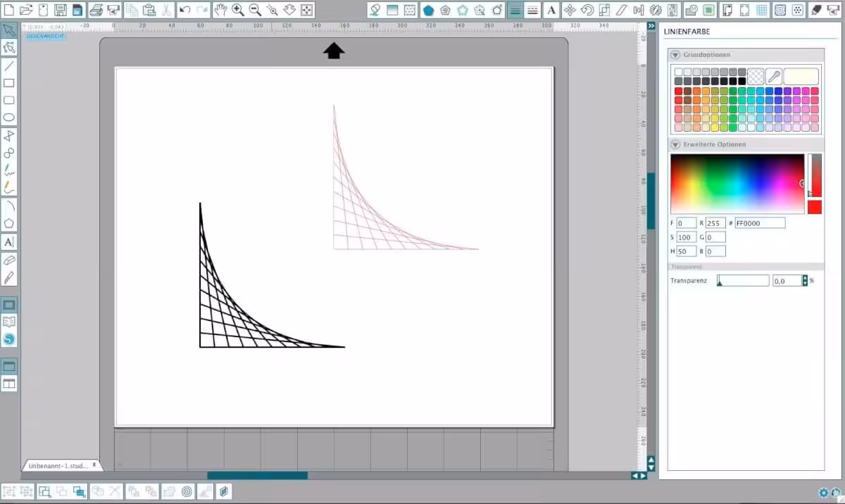Screen dimensions: 845x504
Task: Collapse the Erweiterte Optionen section
Action: click(x=675, y=144)
